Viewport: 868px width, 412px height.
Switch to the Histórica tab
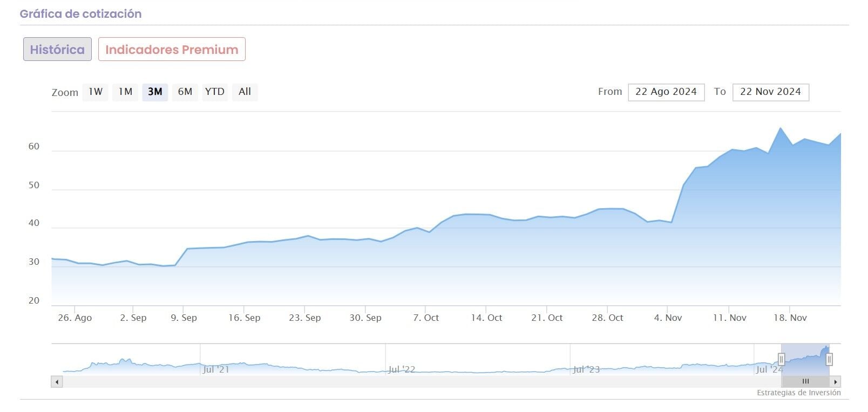(57, 49)
